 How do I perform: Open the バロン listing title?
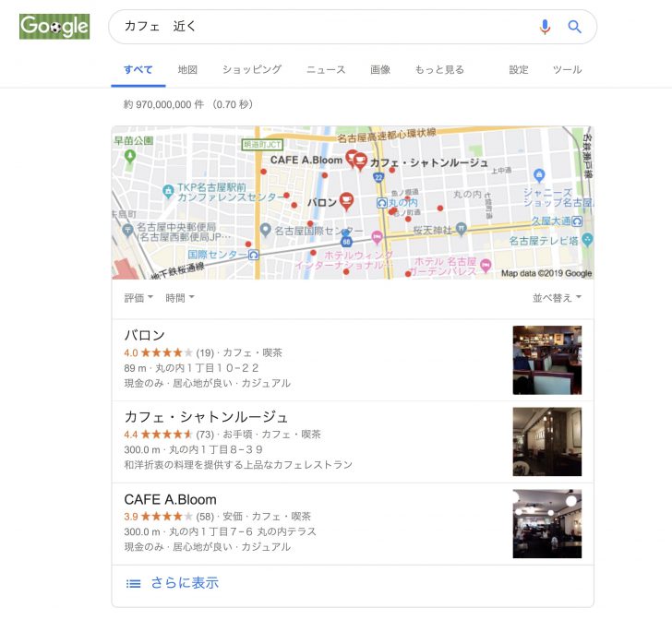(145, 335)
